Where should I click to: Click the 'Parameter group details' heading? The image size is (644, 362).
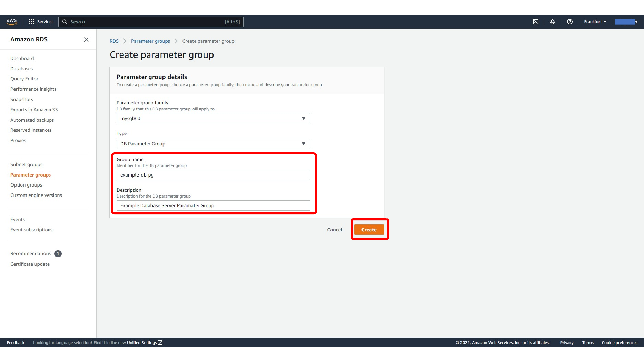coord(152,77)
